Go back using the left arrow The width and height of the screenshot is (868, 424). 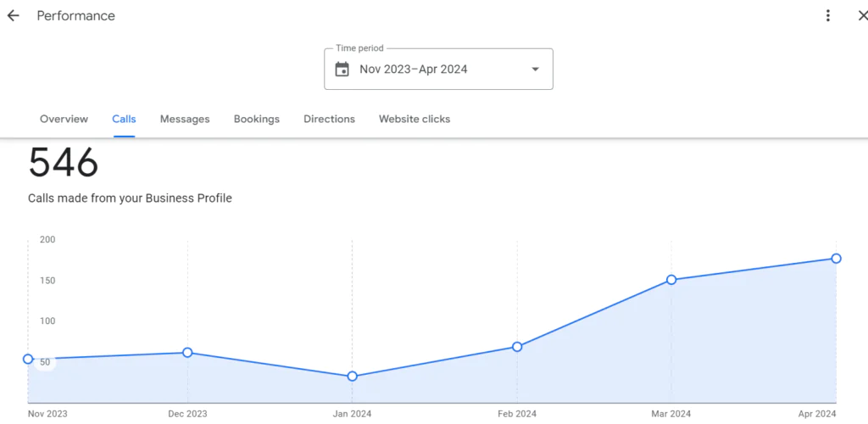point(14,16)
